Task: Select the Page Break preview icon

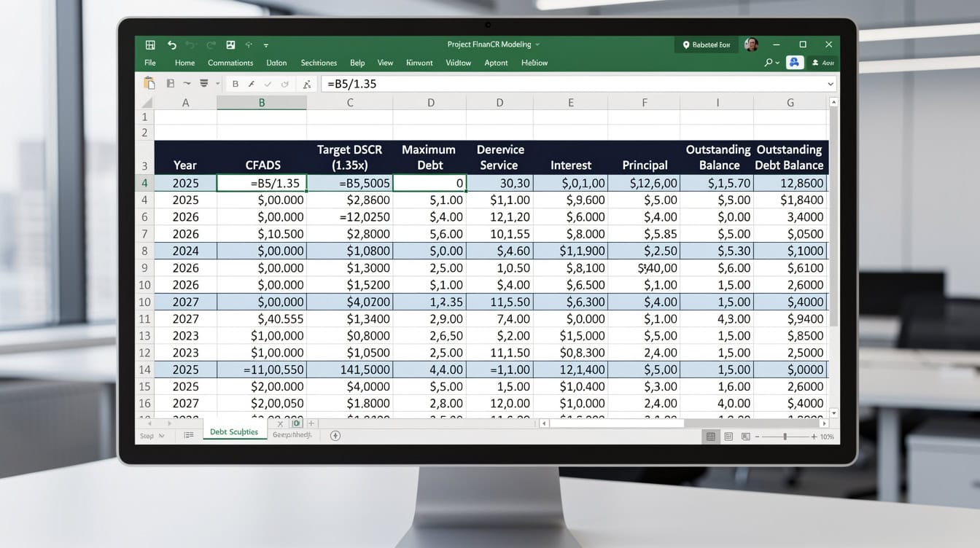Action: pos(745,437)
